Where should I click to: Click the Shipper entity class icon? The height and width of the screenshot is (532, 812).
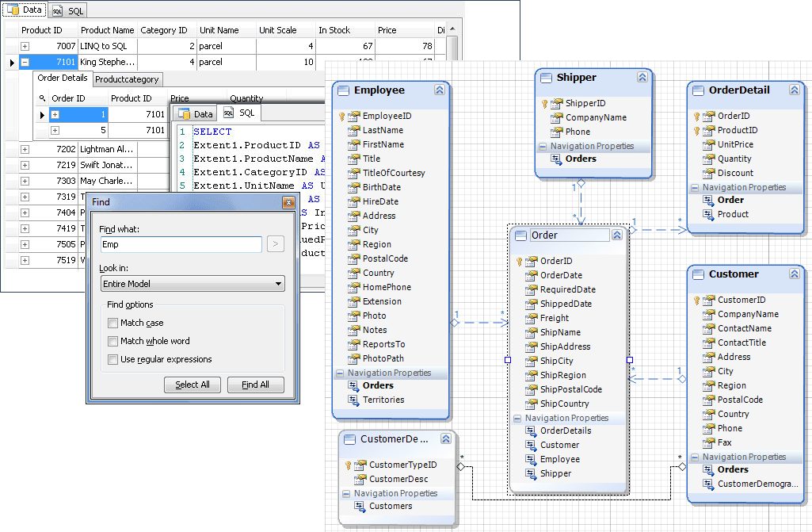546,78
